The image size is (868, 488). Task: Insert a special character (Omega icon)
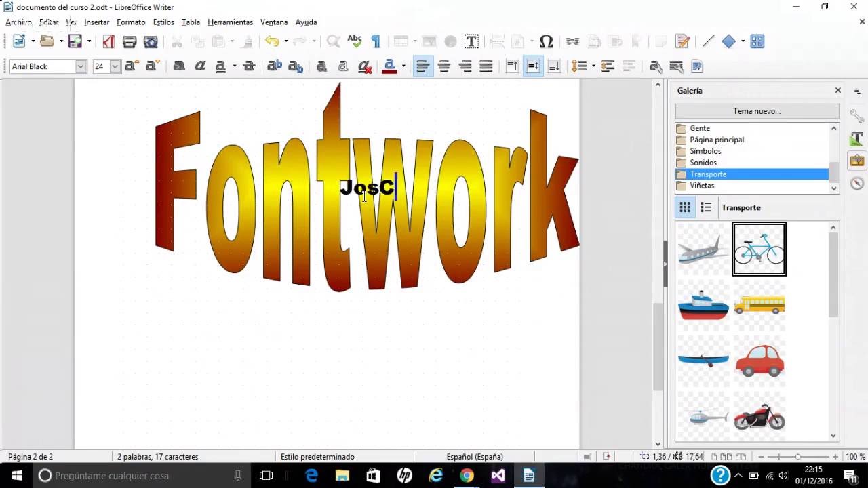coord(546,41)
